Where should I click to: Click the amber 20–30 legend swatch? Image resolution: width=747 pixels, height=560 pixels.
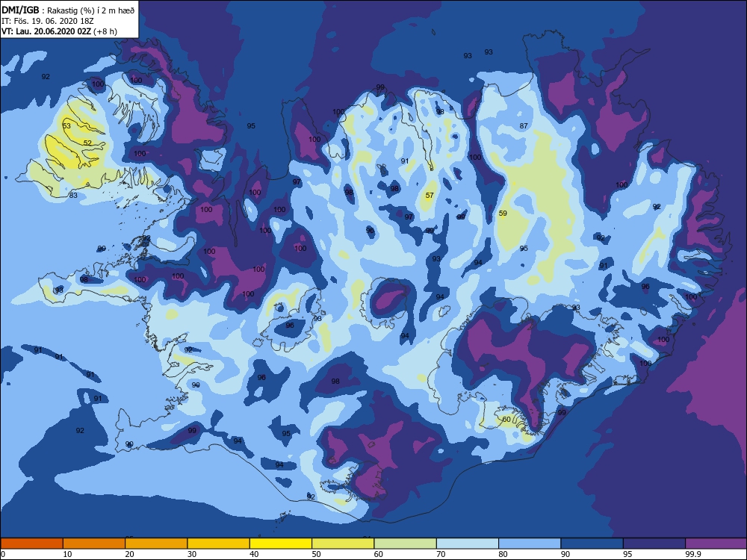pos(156,544)
